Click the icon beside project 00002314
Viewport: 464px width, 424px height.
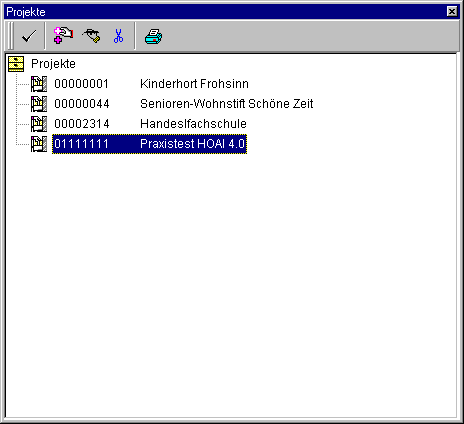[39, 124]
